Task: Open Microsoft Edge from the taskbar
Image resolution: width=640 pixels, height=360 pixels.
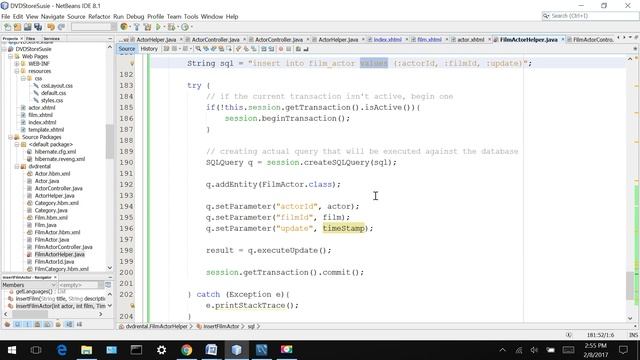Action: (x=61, y=350)
